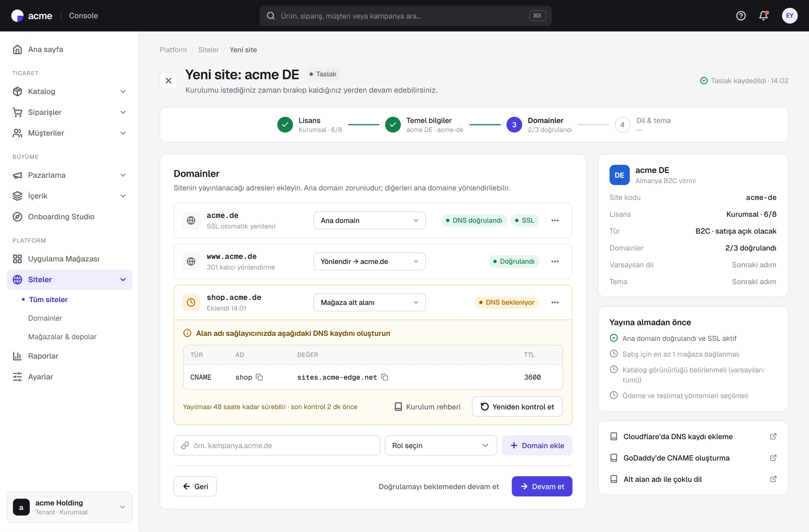The height and width of the screenshot is (532, 809).
Task: Open more options for acme.de domain
Action: (x=555, y=221)
